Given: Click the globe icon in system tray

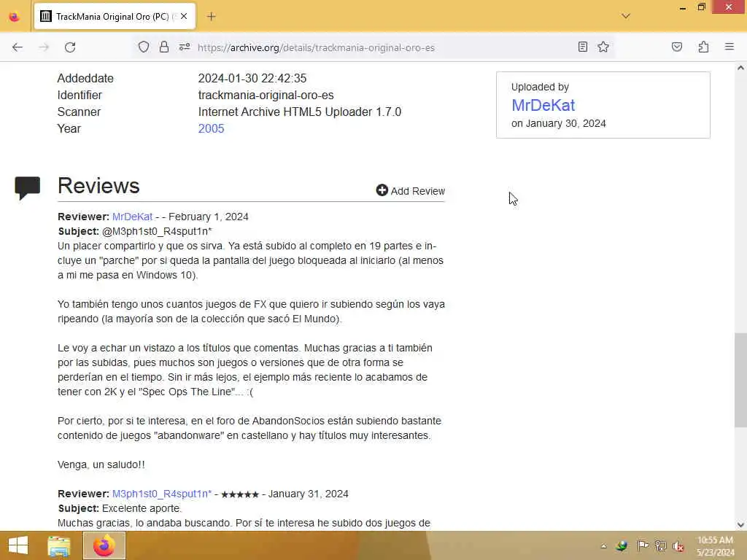Looking at the screenshot, I should (x=622, y=545).
